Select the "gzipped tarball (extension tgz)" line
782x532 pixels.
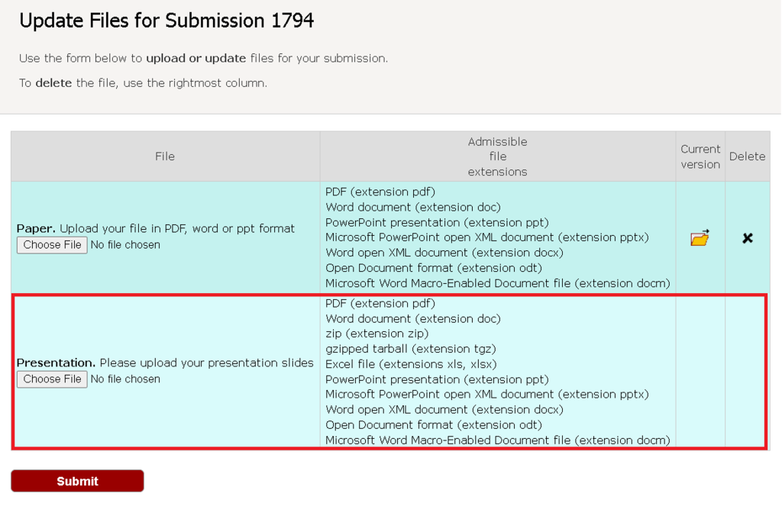pyautogui.click(x=410, y=349)
